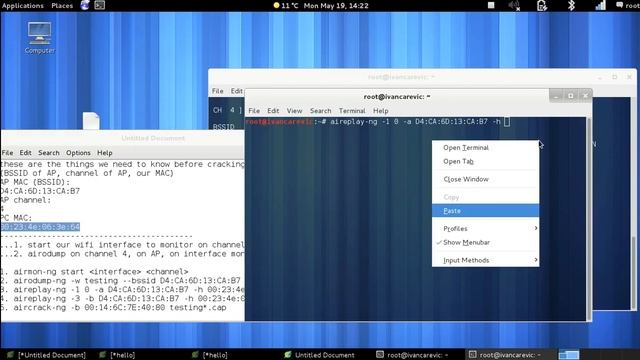Image resolution: width=640 pixels, height=360 pixels.
Task: Click the front terminal title bar
Action: click(397, 97)
